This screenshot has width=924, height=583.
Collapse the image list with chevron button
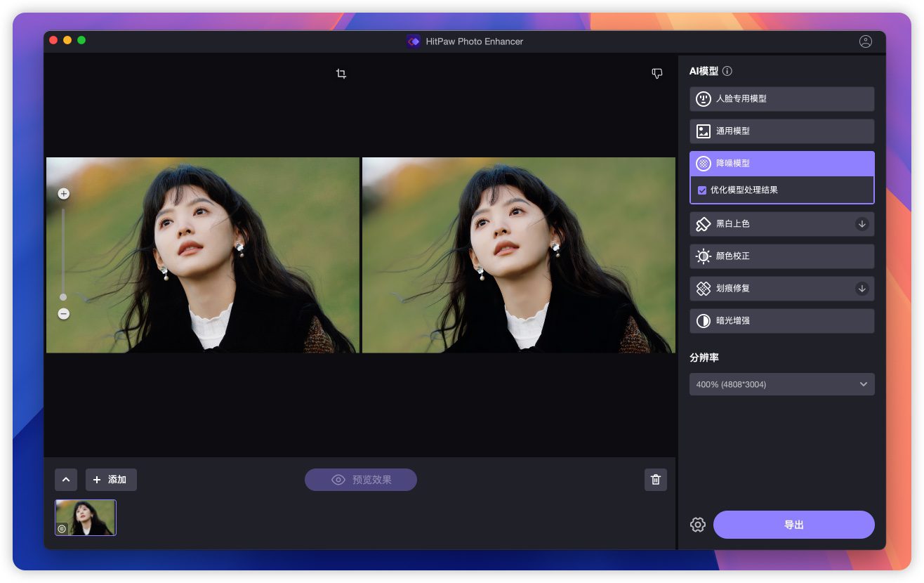(x=66, y=480)
